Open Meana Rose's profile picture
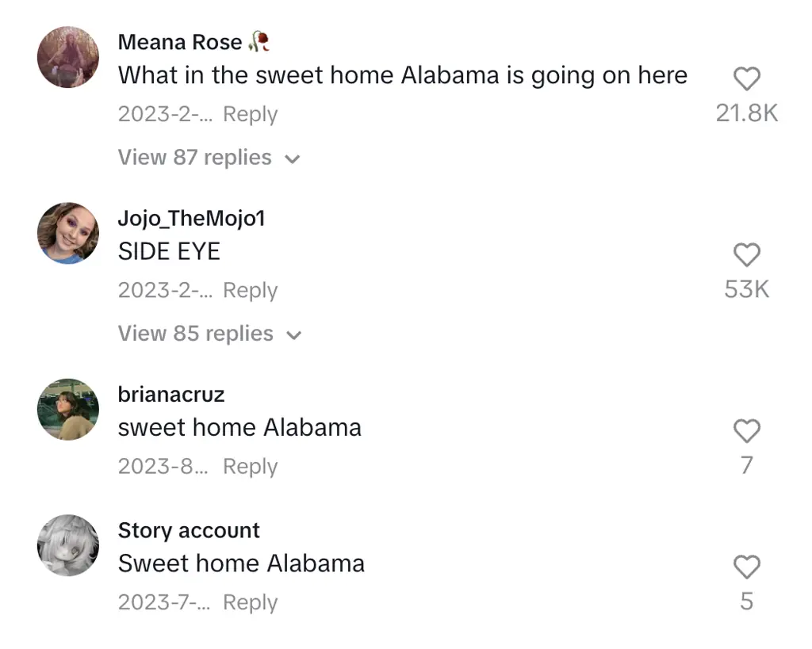Viewport: 812px width, 649px height. pos(68,57)
